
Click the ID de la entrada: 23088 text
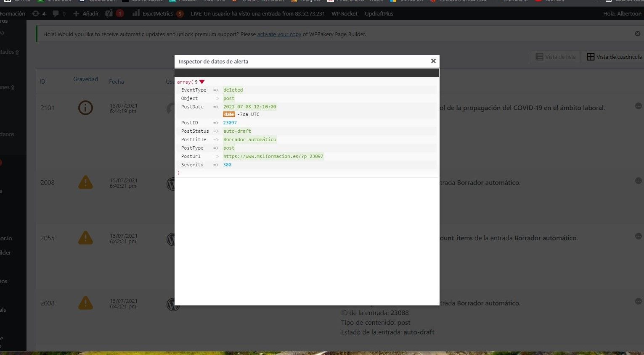tap(375, 313)
